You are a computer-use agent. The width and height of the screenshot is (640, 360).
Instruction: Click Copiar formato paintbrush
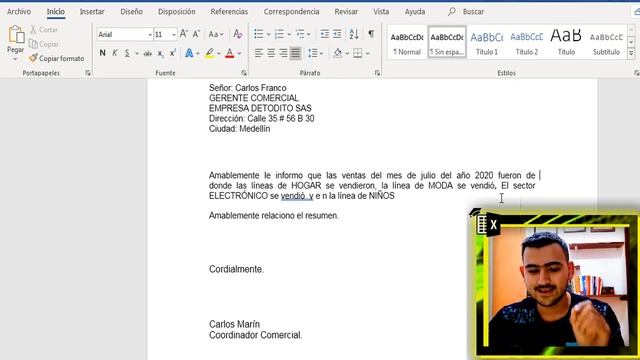tap(56, 58)
